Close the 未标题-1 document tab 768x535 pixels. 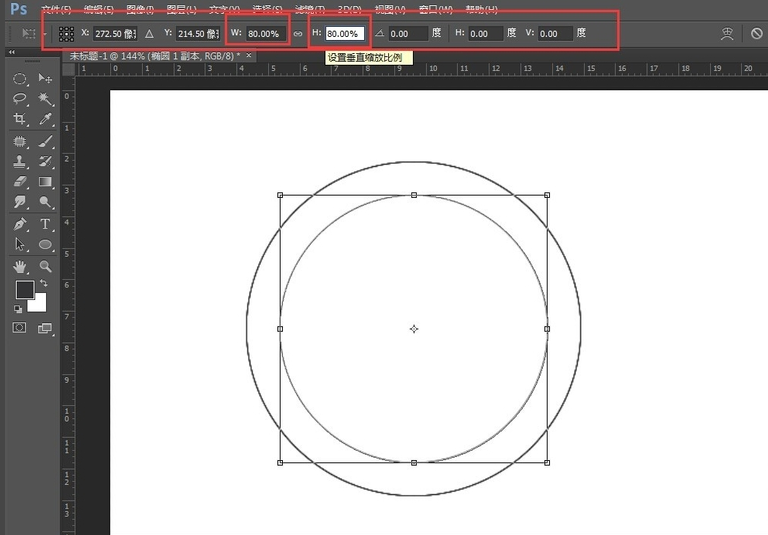click(x=248, y=56)
